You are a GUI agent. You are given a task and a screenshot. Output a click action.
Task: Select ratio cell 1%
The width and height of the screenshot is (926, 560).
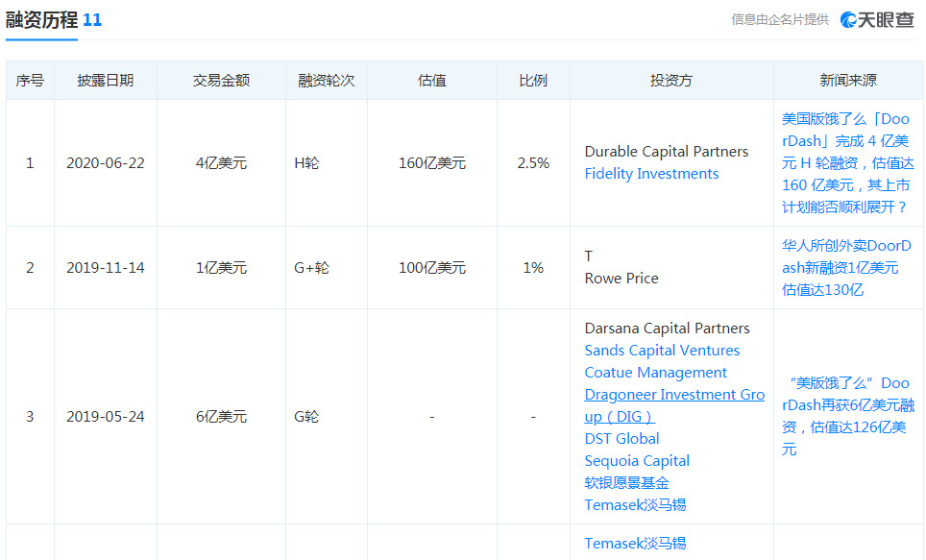[x=533, y=268]
